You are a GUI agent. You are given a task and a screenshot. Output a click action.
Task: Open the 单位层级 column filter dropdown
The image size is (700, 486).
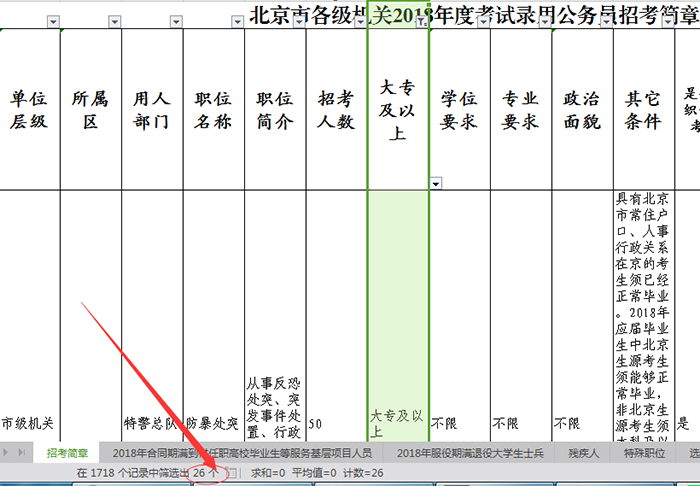click(54, 21)
